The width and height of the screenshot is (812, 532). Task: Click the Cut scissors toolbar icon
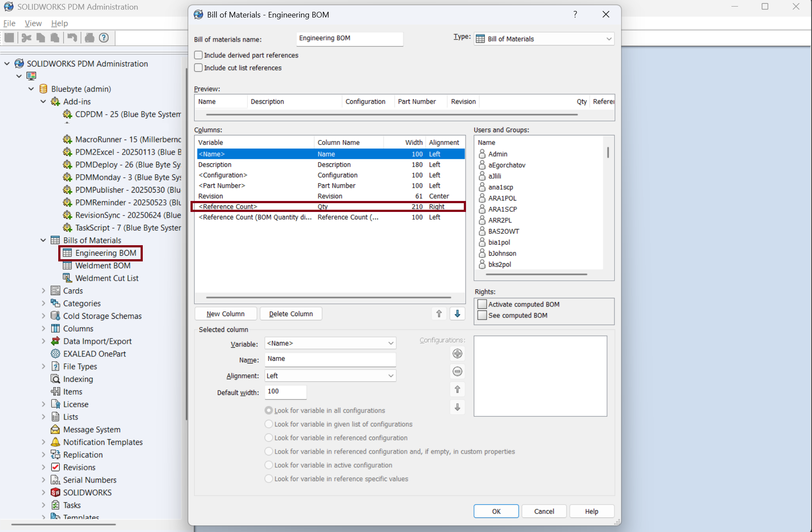point(26,38)
